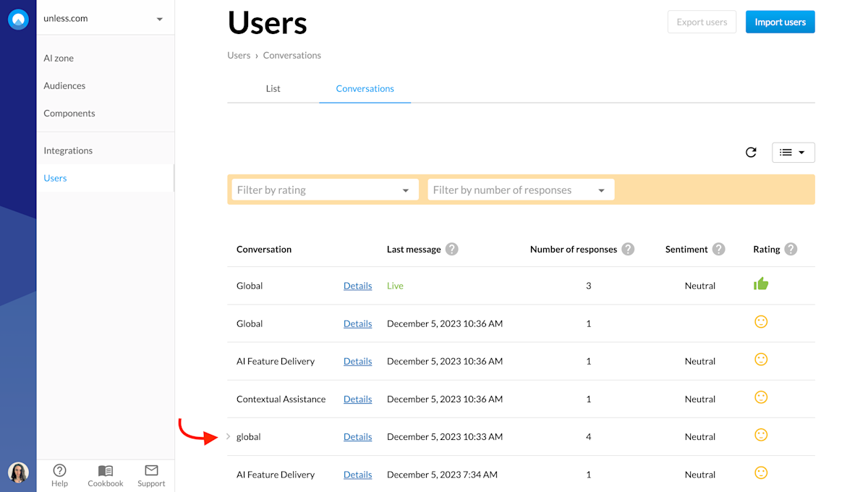Open Integrations in sidebar

[68, 150]
